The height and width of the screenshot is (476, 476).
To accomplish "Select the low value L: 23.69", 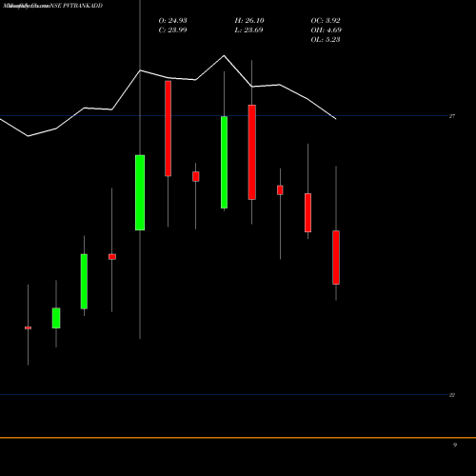I will click(x=248, y=30).
